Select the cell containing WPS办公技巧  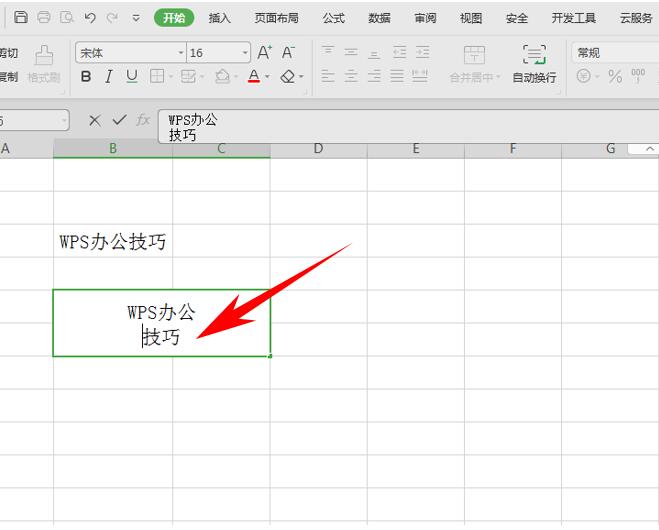click(x=113, y=241)
